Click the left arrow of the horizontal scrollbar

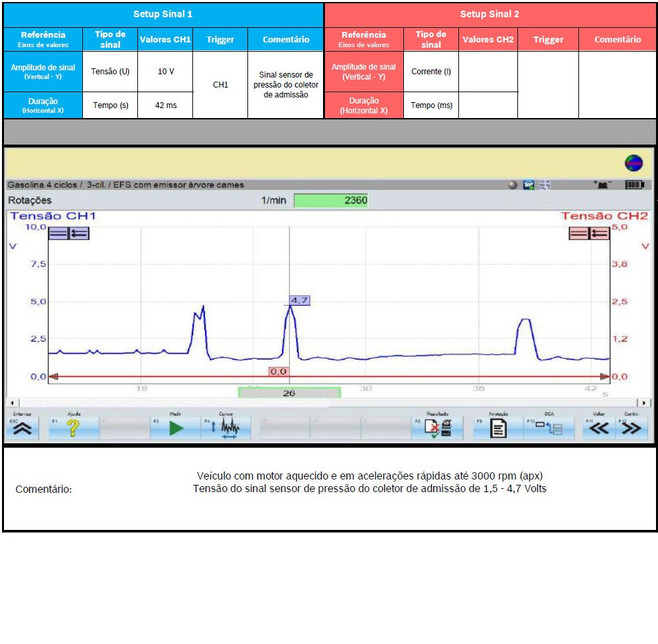(11, 403)
